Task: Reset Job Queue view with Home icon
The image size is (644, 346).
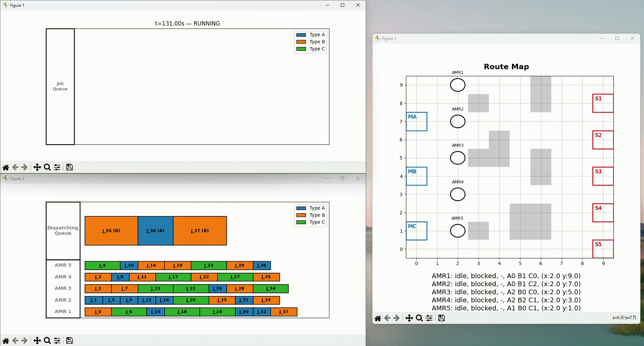Action: tap(6, 167)
